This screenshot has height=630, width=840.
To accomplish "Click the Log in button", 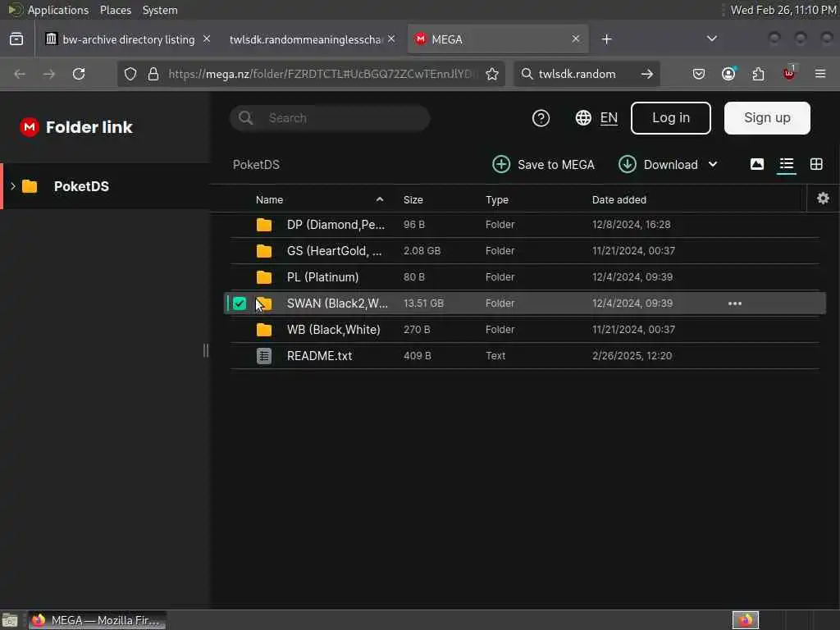I will point(671,118).
